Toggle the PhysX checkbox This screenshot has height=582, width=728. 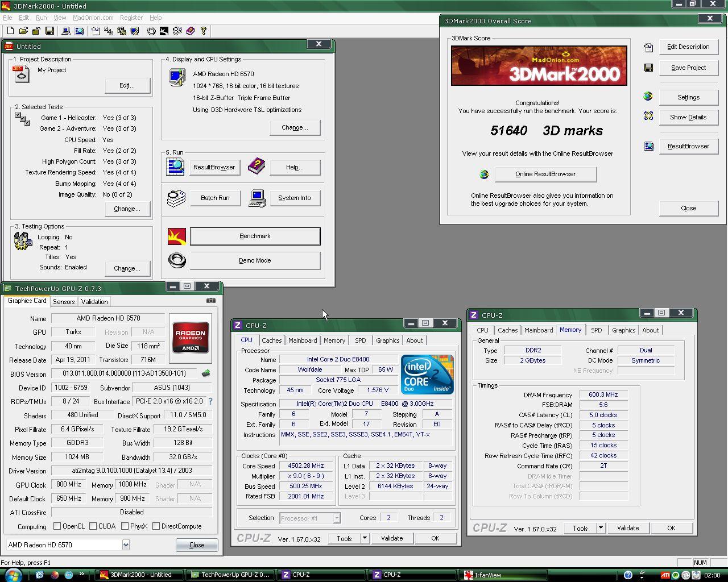pyautogui.click(x=125, y=526)
